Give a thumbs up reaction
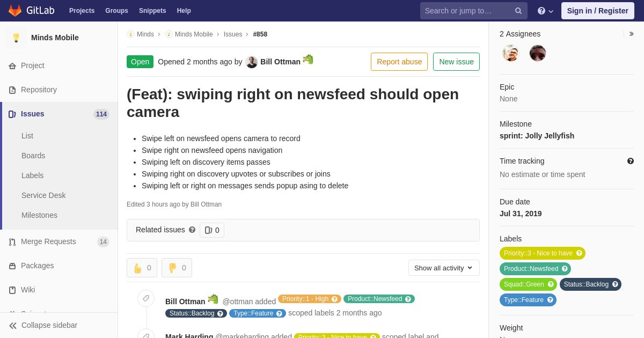 pyautogui.click(x=142, y=268)
